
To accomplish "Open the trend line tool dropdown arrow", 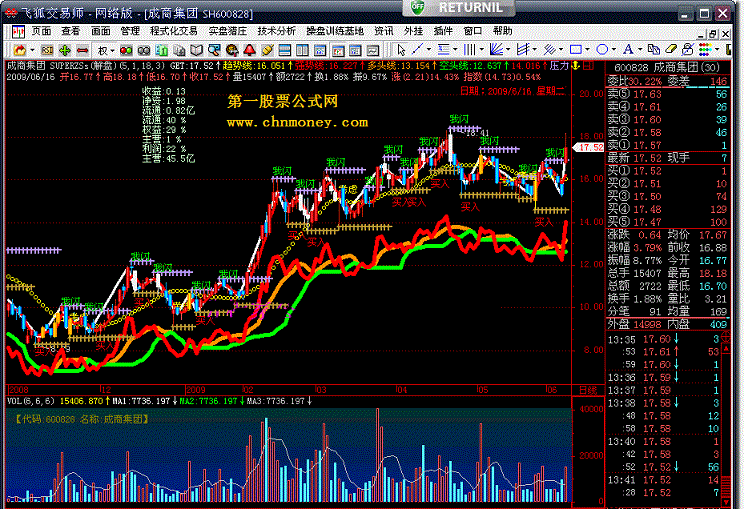I will 429,50.
